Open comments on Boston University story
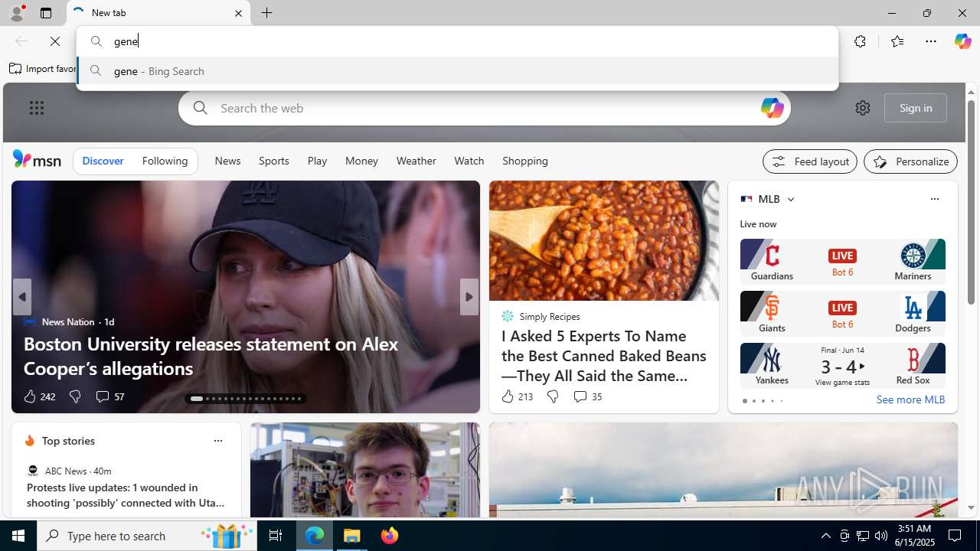980x551 pixels. pos(109,396)
